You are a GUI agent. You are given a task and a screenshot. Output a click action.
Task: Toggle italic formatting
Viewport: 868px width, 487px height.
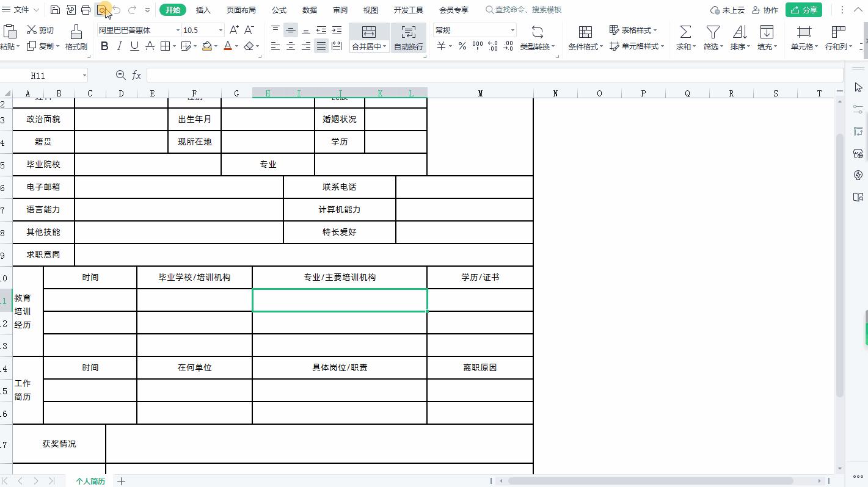click(119, 45)
